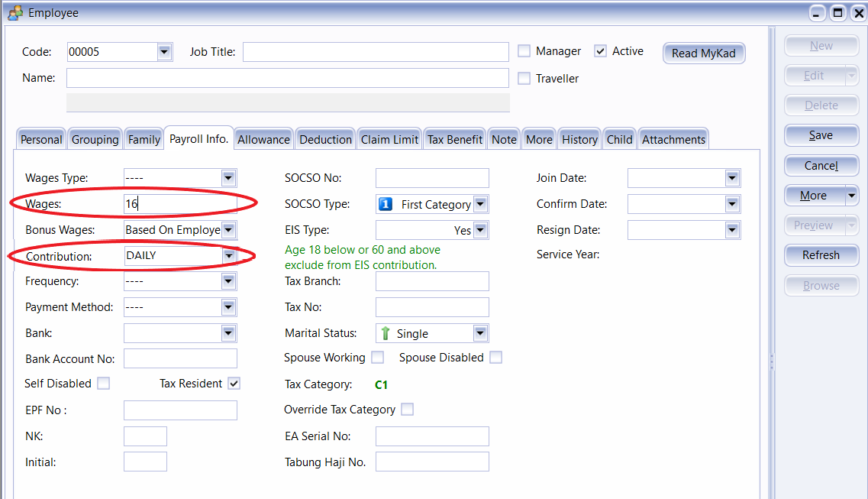Click the More button's split arrow
The width and height of the screenshot is (868, 499).
coord(852,196)
